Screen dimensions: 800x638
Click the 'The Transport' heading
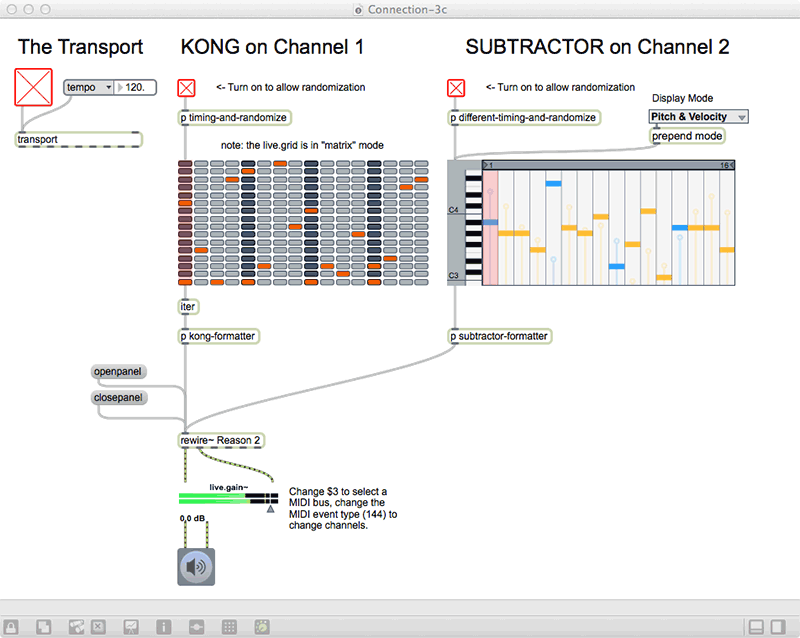(x=81, y=47)
